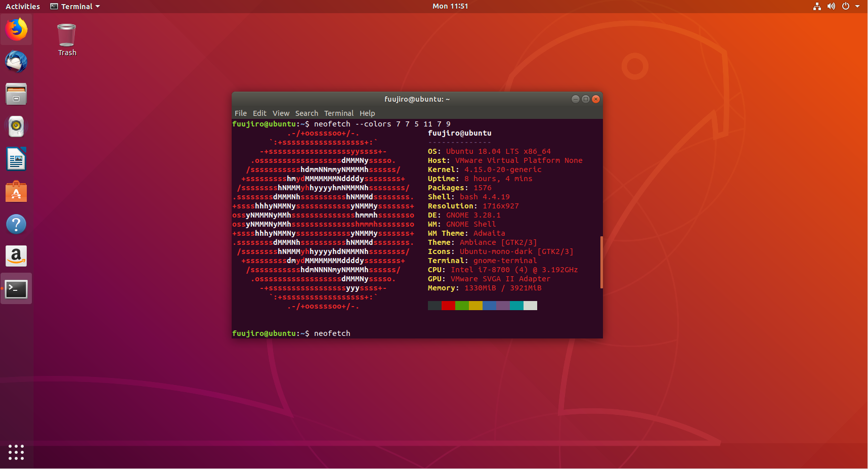Viewport: 868px width, 469px height.
Task: Minimize the terminal window
Action: 575,99
